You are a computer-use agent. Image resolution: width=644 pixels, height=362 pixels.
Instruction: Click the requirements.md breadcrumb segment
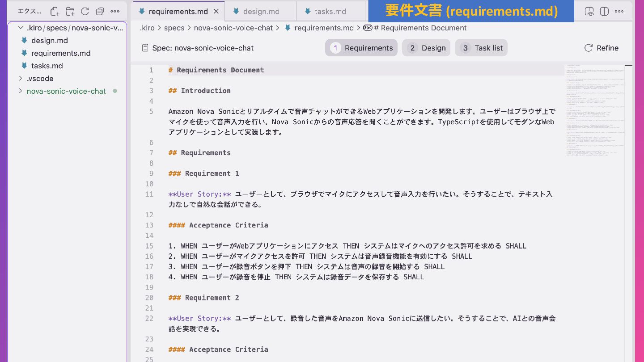pos(324,28)
